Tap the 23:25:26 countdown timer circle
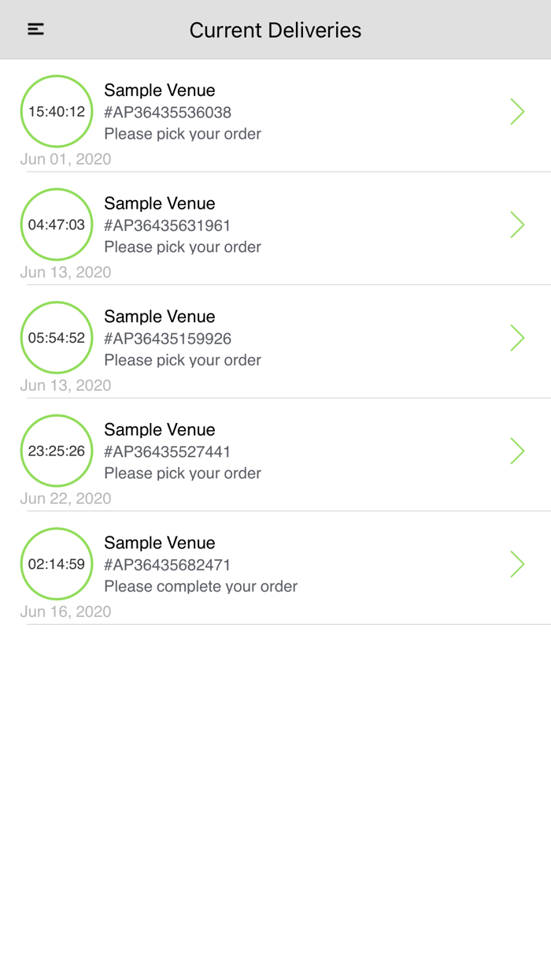This screenshot has width=551, height=980. coord(57,451)
